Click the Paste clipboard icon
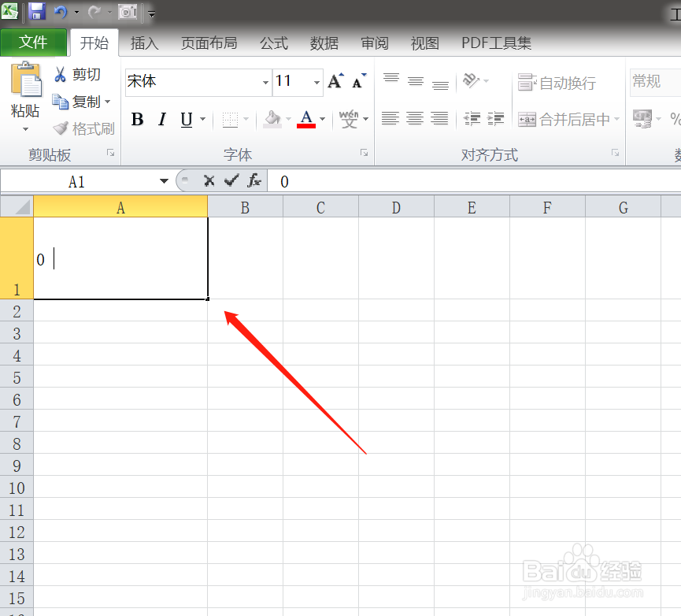 [26, 80]
